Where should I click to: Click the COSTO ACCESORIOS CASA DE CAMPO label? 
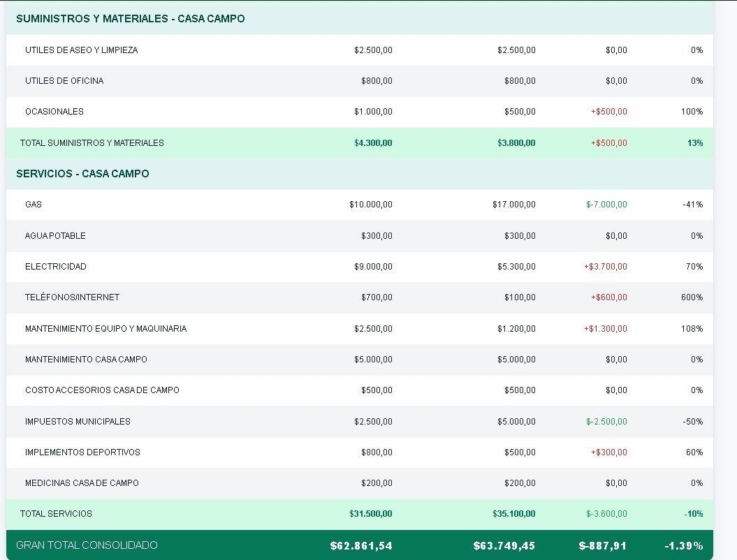point(102,390)
